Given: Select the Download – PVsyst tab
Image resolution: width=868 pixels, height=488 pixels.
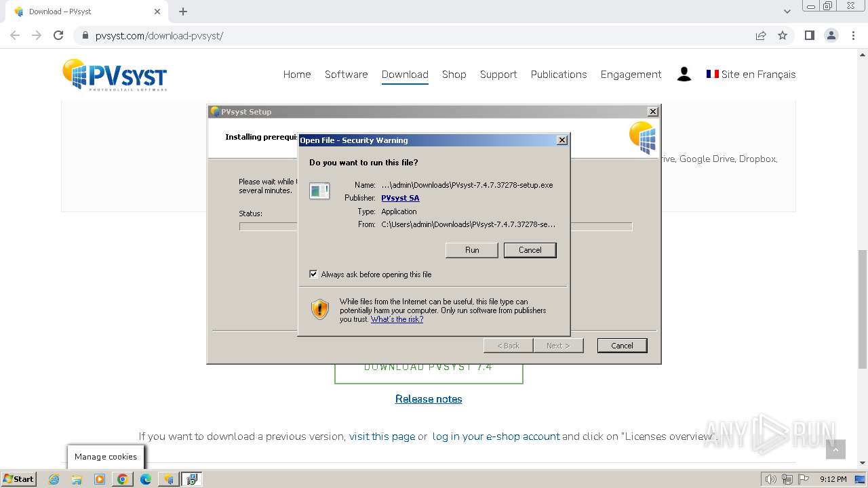Looking at the screenshot, I should (86, 12).
